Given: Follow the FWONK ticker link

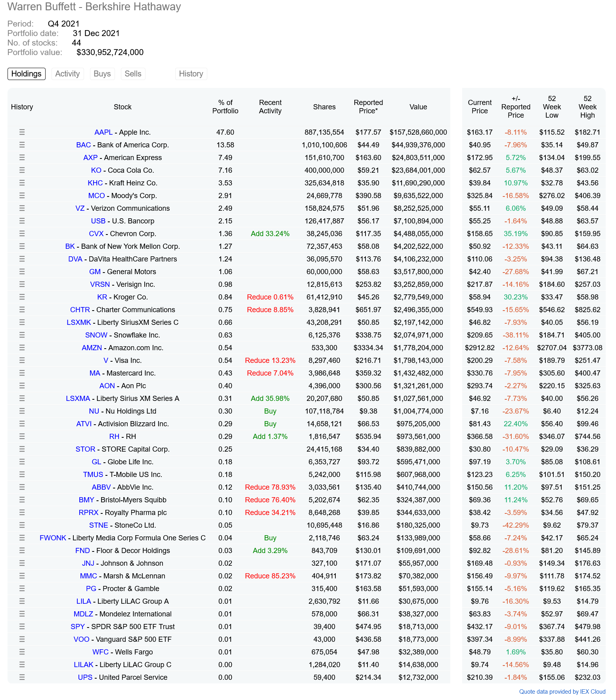Looking at the screenshot, I should coord(53,538).
